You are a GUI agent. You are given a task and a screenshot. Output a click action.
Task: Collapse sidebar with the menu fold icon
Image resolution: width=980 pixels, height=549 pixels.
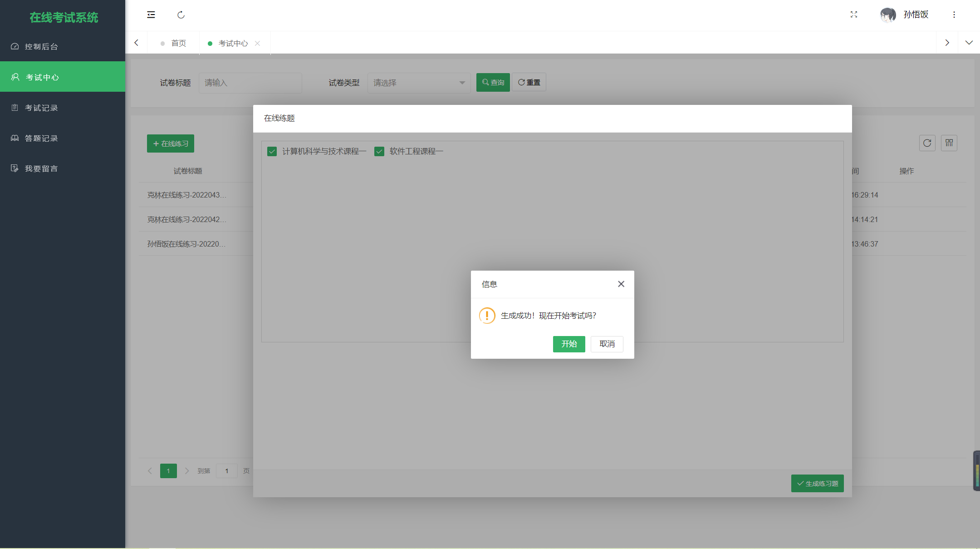(x=151, y=15)
